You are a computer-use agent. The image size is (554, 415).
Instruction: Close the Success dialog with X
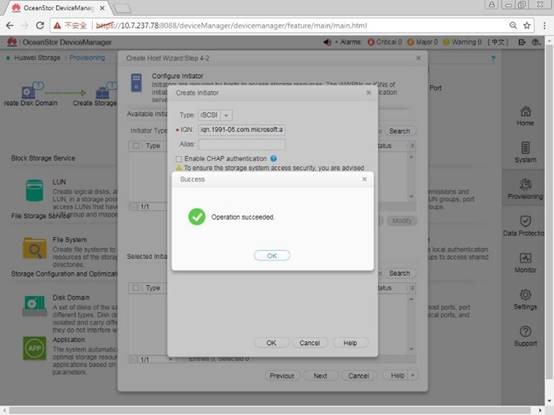[x=364, y=179]
